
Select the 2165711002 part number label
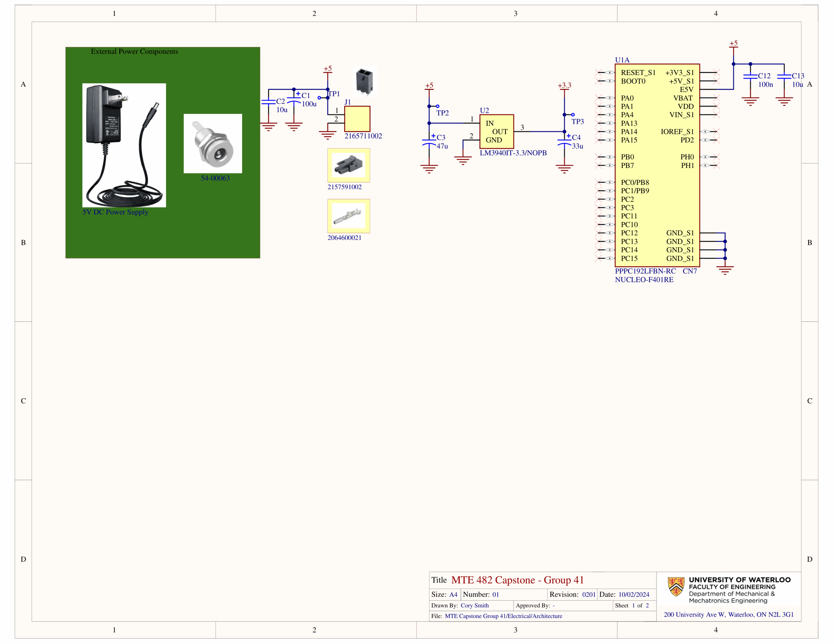363,136
